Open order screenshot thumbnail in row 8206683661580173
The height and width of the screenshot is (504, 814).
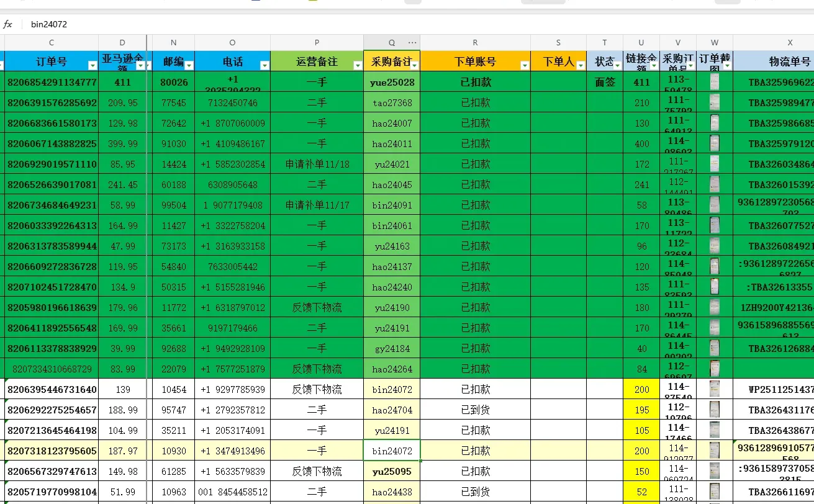[715, 123]
